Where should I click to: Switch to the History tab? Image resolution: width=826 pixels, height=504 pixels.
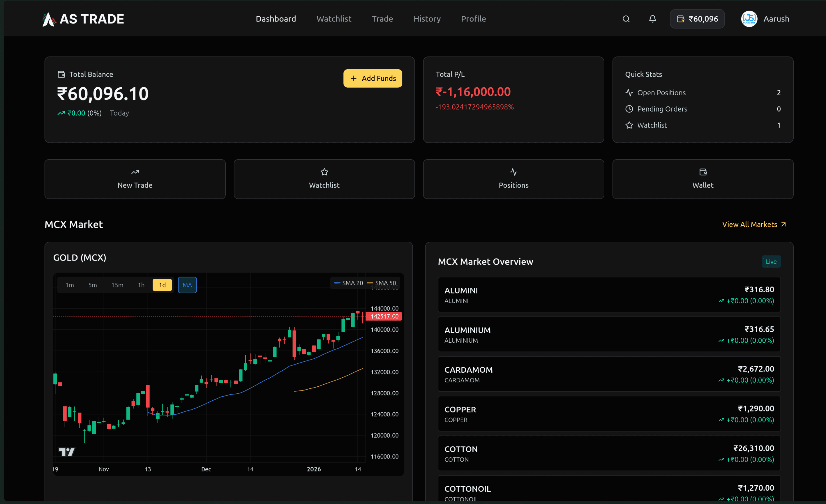point(427,19)
